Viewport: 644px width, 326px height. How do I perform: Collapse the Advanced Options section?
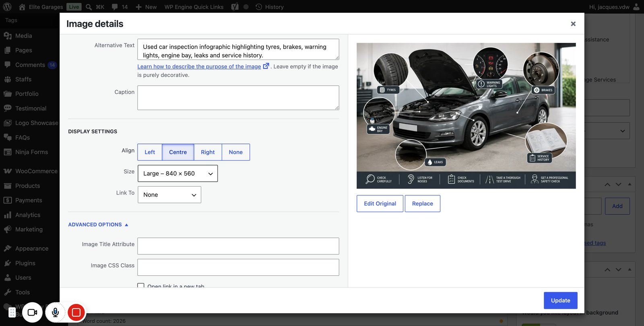(98, 225)
